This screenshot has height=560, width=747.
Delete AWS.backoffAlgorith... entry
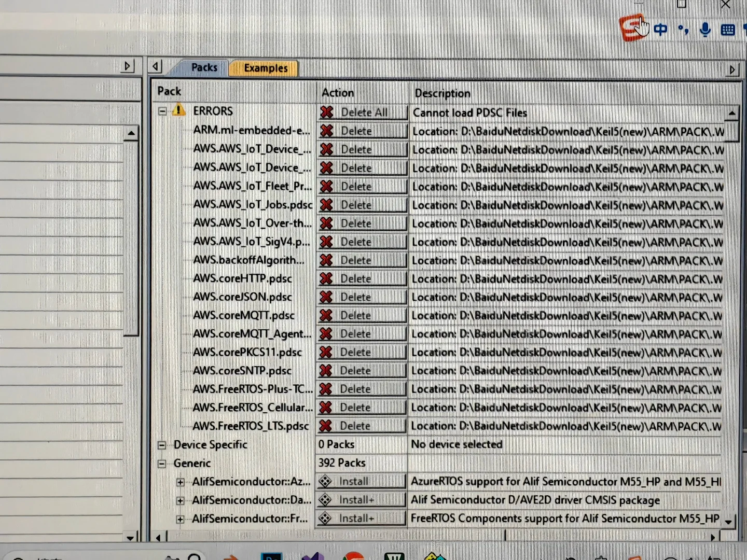click(362, 260)
